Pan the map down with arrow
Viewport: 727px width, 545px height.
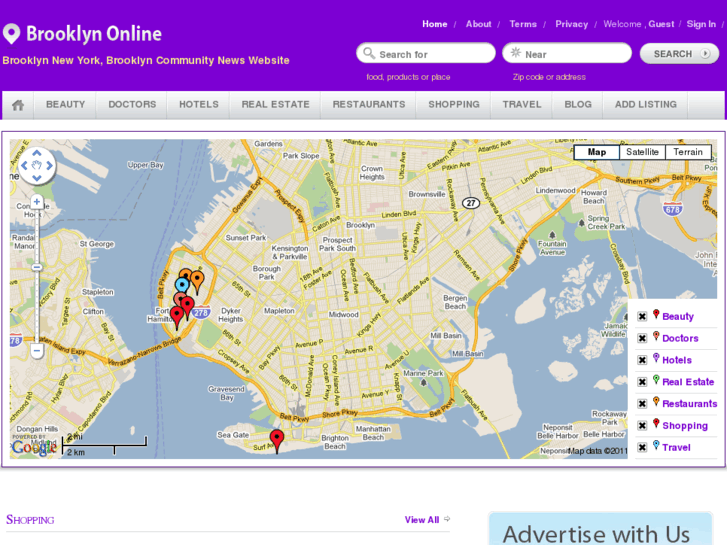pos(37,177)
